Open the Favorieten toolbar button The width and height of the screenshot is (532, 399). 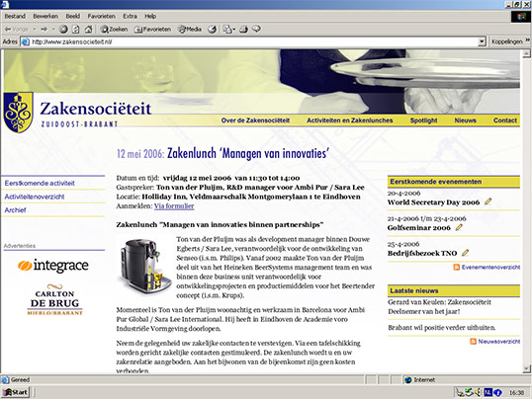pos(152,30)
